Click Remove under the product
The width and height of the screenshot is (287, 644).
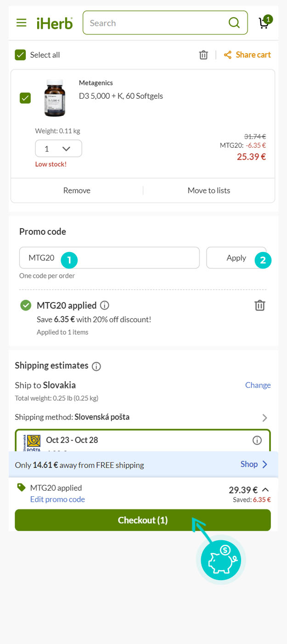pyautogui.click(x=77, y=190)
